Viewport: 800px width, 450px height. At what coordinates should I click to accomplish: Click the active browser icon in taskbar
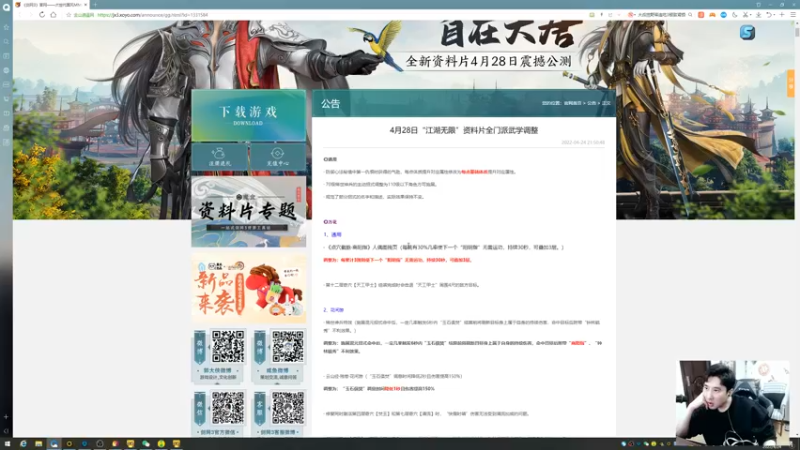54,444
